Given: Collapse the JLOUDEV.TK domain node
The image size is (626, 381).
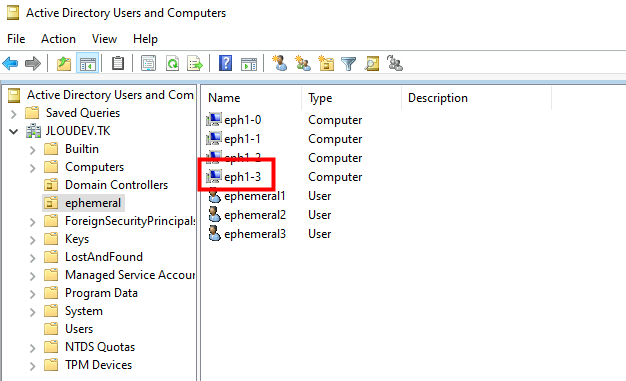Looking at the screenshot, I should click(x=14, y=131).
